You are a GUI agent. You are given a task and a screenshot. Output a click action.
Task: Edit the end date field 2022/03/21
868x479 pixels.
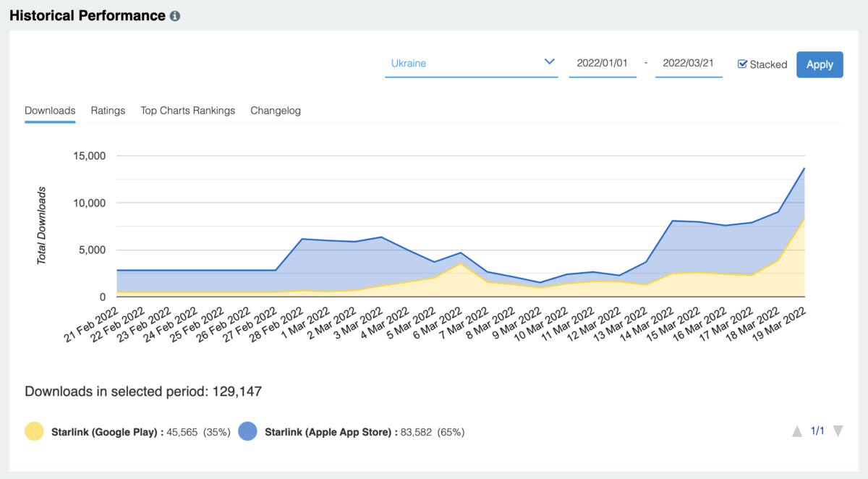689,64
